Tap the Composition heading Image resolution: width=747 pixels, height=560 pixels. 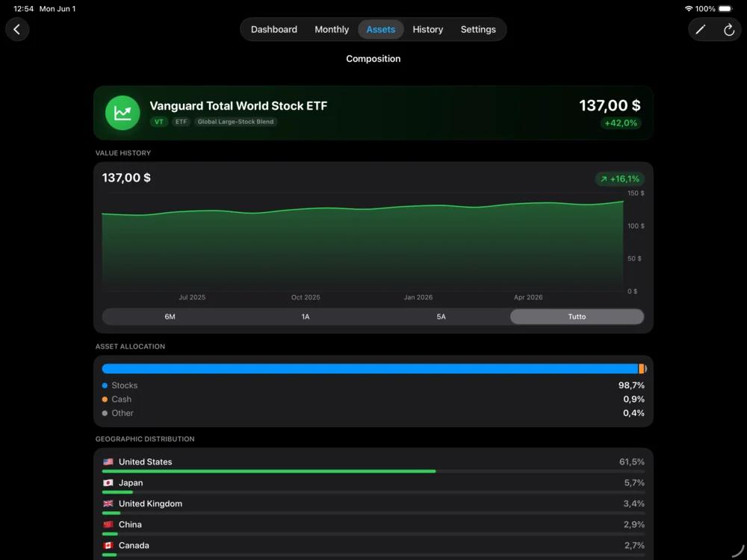pos(373,58)
